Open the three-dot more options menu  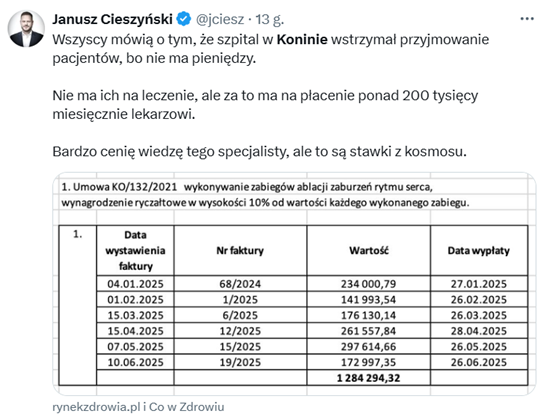(527, 19)
